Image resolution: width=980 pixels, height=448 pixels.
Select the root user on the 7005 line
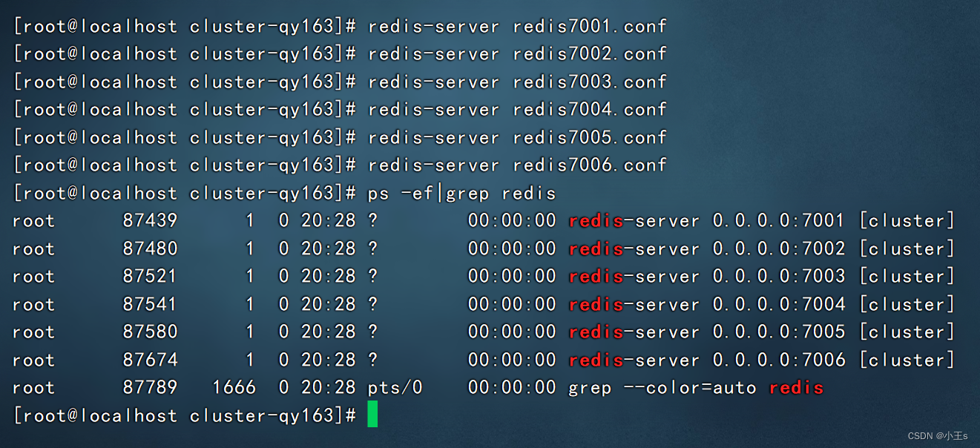click(x=33, y=332)
